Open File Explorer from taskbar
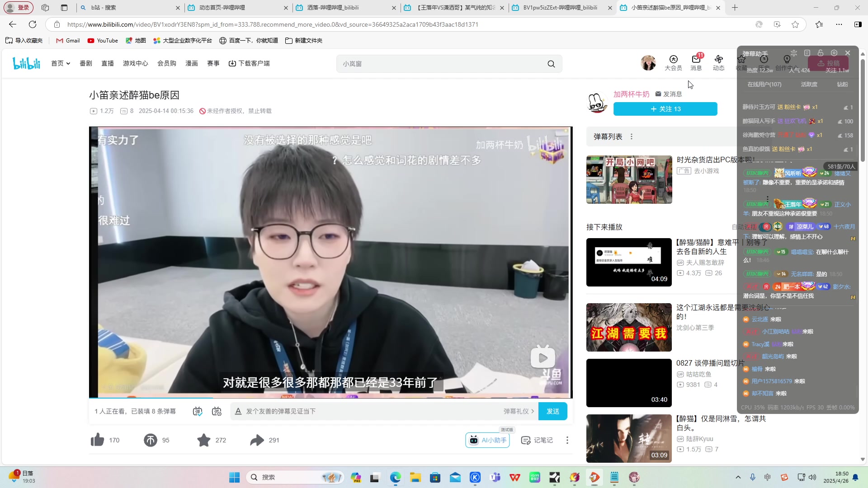868x488 pixels. (x=415, y=477)
